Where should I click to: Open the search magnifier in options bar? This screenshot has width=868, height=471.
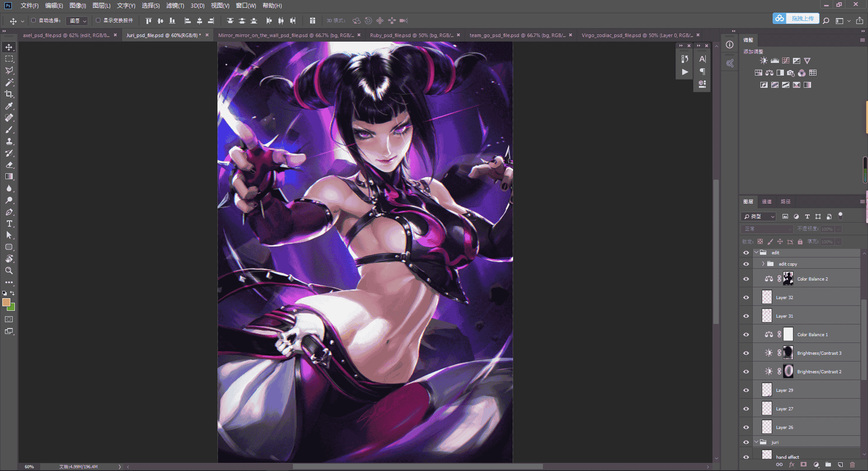pyautogui.click(x=826, y=21)
